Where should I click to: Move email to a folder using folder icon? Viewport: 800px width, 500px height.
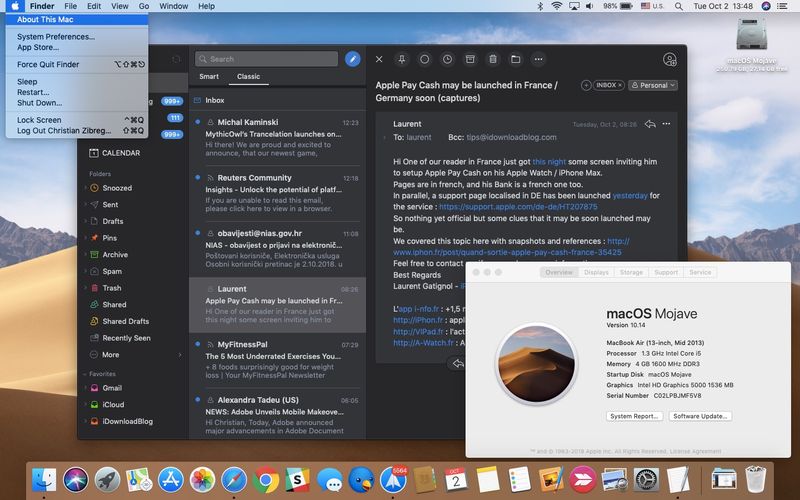tap(516, 59)
